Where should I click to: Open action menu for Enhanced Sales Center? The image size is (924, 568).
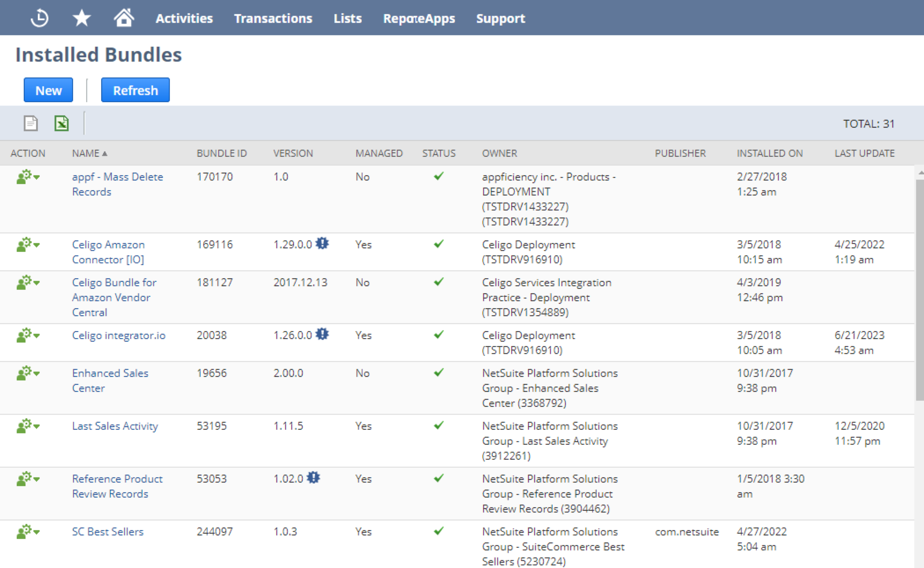click(x=28, y=373)
